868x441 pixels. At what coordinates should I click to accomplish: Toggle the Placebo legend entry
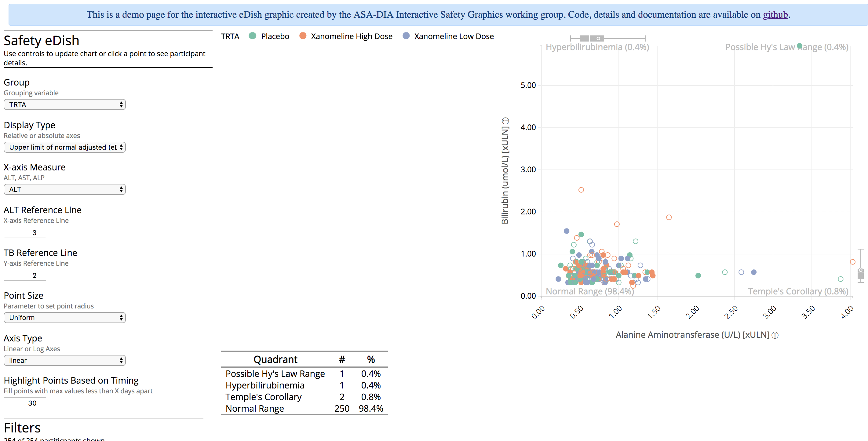click(x=275, y=36)
